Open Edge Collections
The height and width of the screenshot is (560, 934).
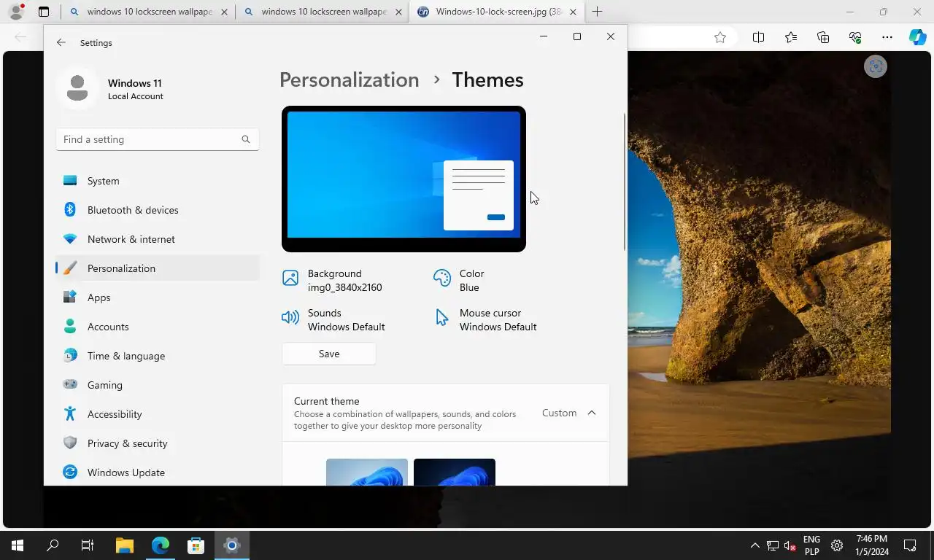(823, 38)
